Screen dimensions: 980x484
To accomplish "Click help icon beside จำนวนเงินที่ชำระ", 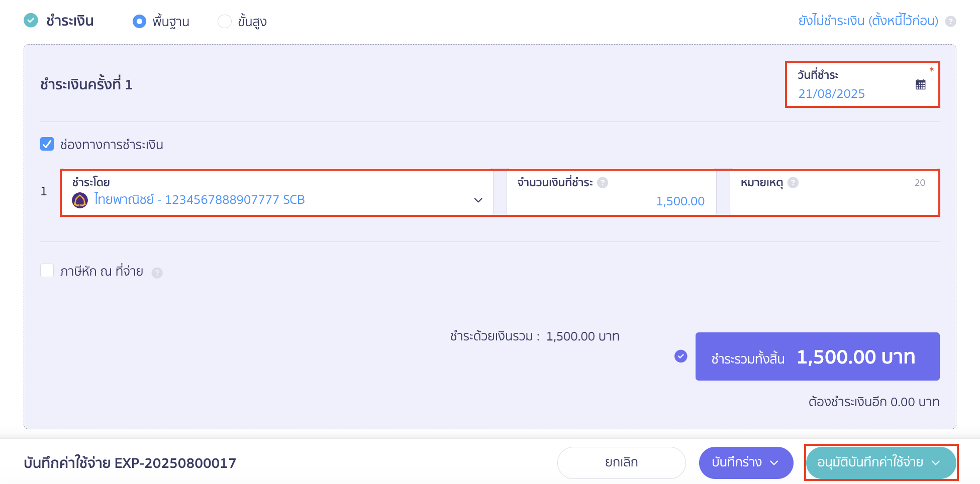I will pos(603,183).
